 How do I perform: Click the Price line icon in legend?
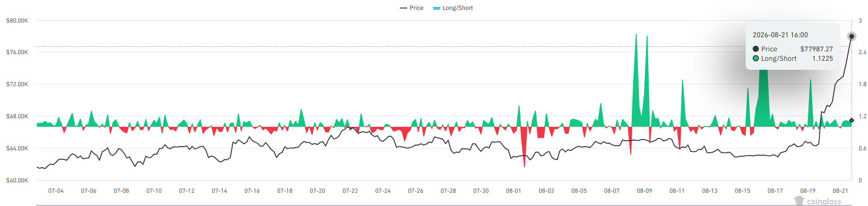403,8
